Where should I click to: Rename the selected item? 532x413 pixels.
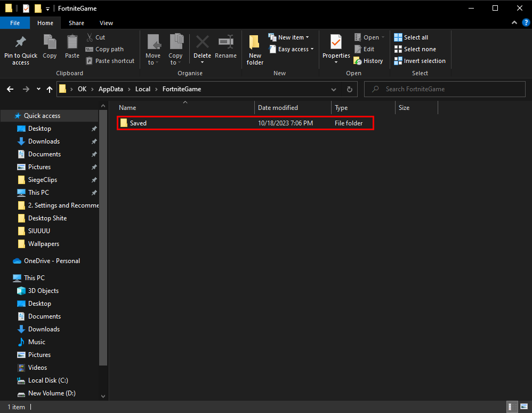pyautogui.click(x=226, y=46)
